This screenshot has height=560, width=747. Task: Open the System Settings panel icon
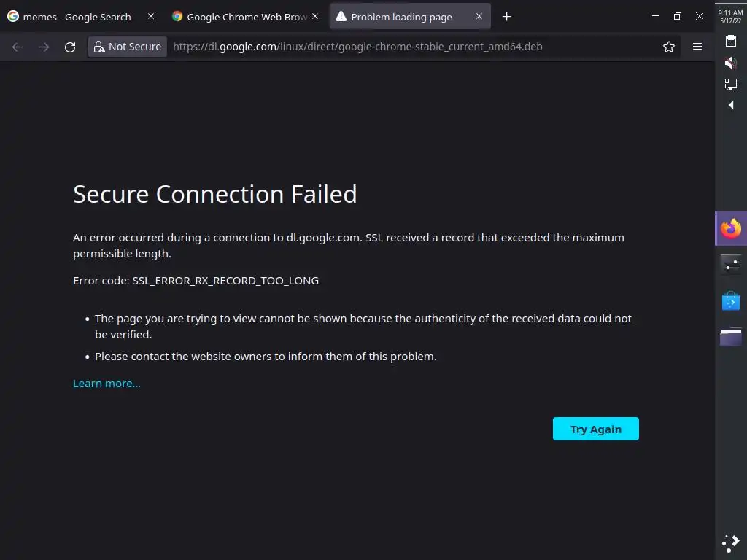click(x=731, y=265)
